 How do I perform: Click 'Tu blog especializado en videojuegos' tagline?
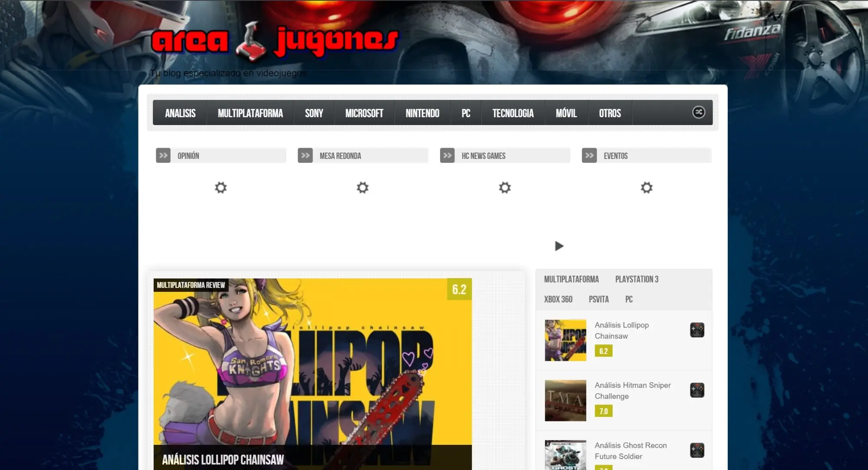228,73
